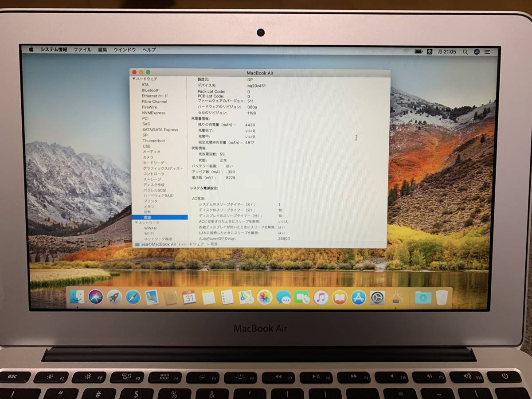Click 充放電回数 value 59
Screen dimensions: 532x399
[222, 154]
